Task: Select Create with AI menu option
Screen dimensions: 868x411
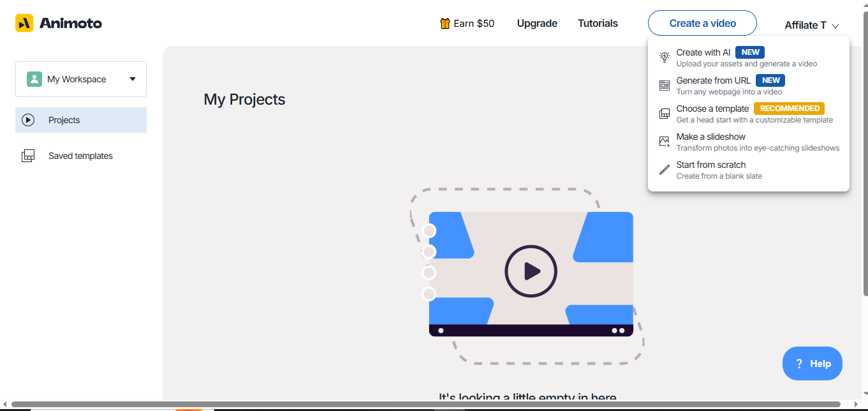Action: (749, 57)
